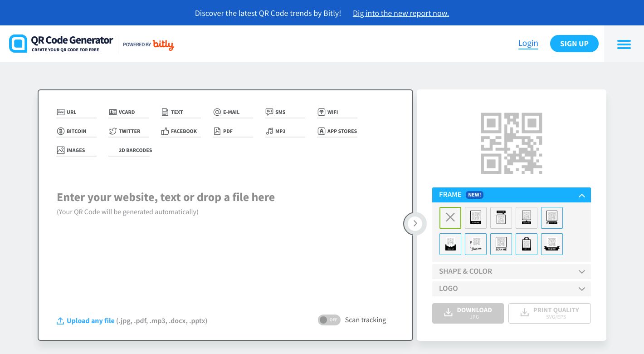Switch to the VCARD tab
This screenshot has width=644, height=354.
pos(129,112)
